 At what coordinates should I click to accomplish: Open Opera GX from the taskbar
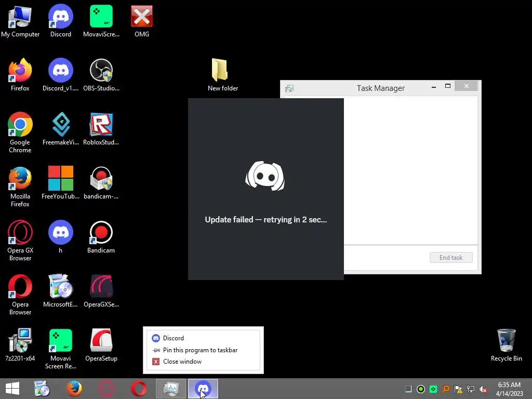tap(106, 389)
